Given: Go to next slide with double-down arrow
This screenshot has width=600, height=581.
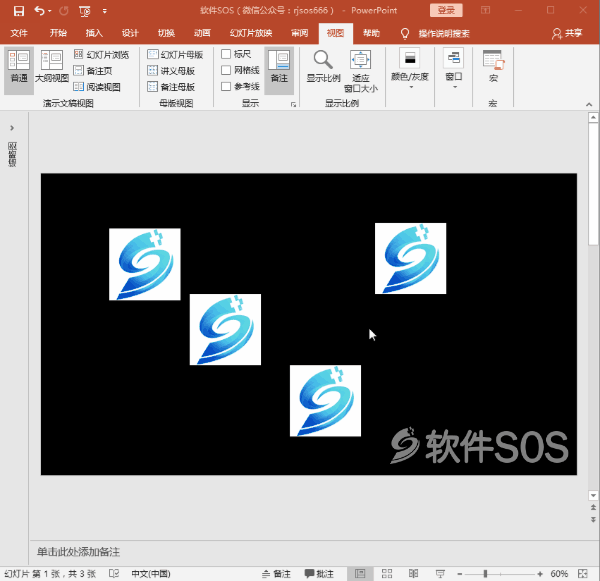Looking at the screenshot, I should pos(593,519).
